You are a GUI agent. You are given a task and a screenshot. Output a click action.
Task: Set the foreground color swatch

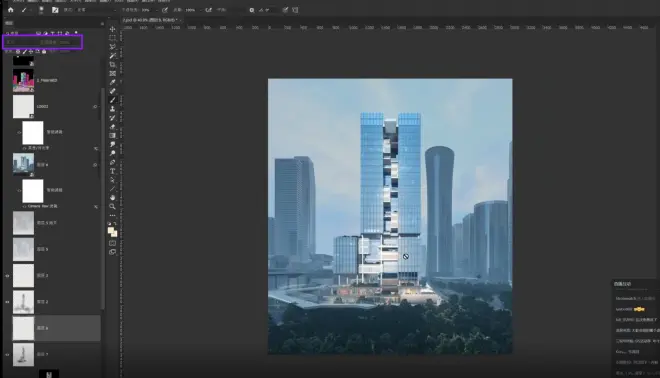(111, 230)
